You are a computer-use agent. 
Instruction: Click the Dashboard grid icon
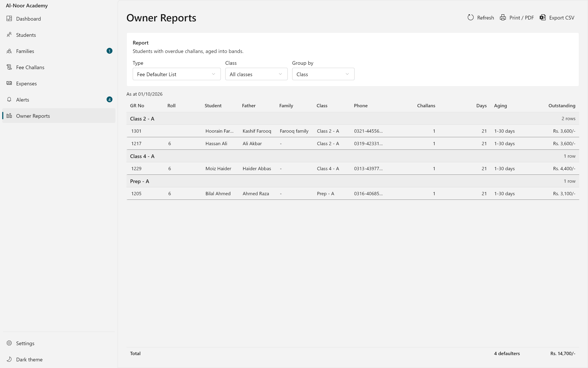click(9, 19)
